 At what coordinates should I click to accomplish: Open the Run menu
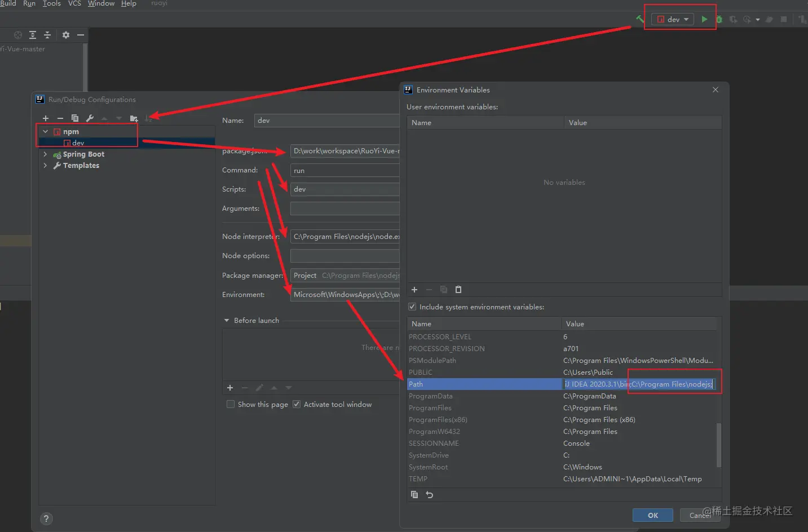(x=29, y=3)
